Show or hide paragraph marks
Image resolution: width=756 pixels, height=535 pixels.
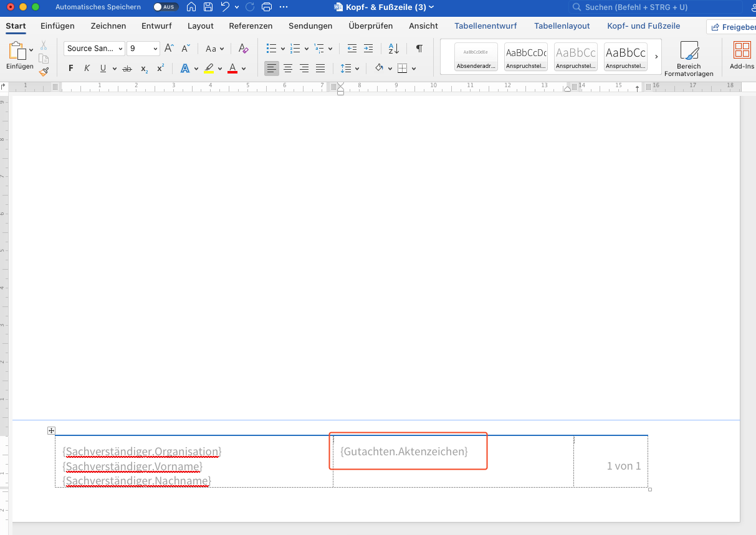pos(419,49)
